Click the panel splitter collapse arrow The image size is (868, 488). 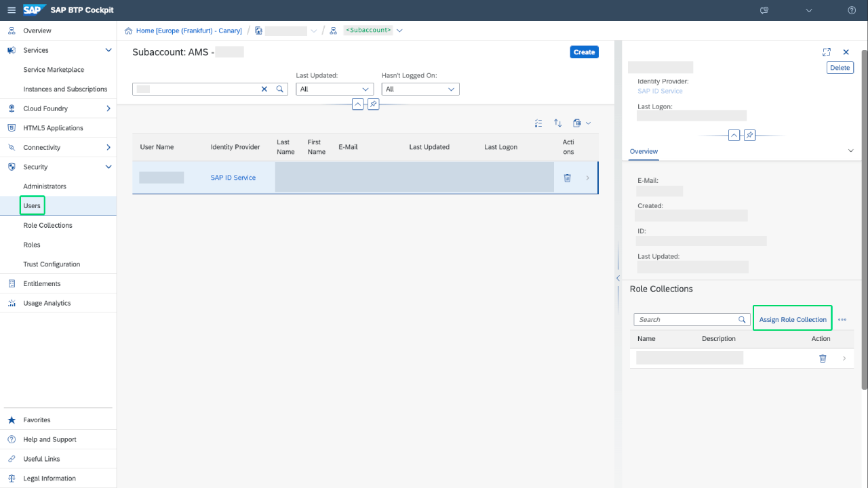pos(618,278)
